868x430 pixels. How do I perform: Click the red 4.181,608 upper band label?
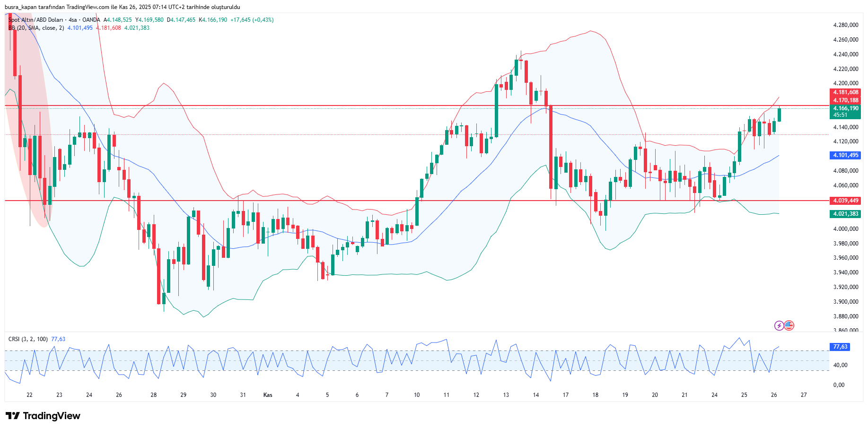click(x=845, y=92)
